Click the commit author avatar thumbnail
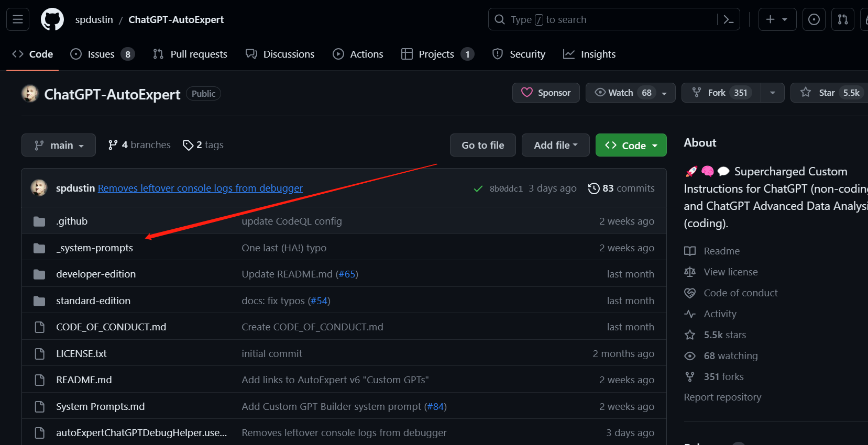 coord(39,188)
